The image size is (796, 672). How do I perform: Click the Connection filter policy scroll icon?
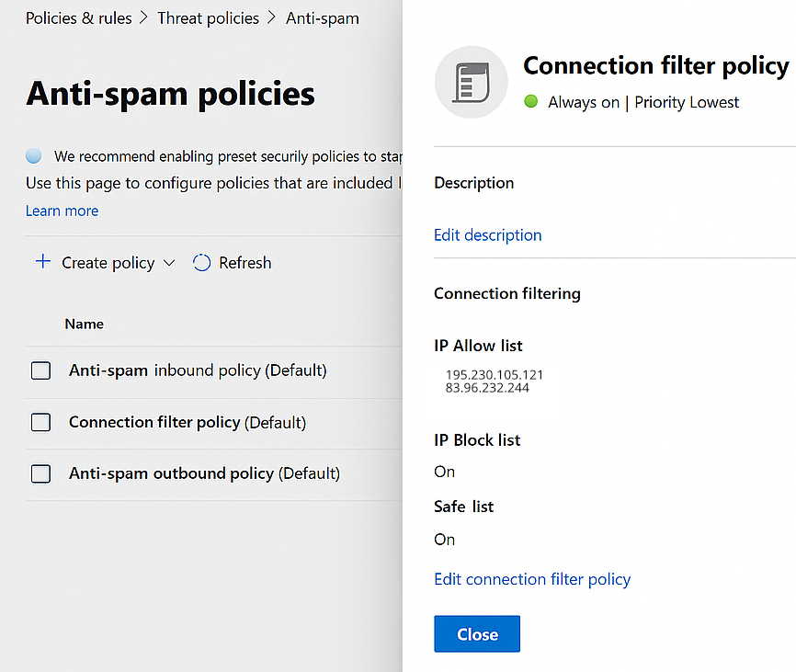point(472,82)
